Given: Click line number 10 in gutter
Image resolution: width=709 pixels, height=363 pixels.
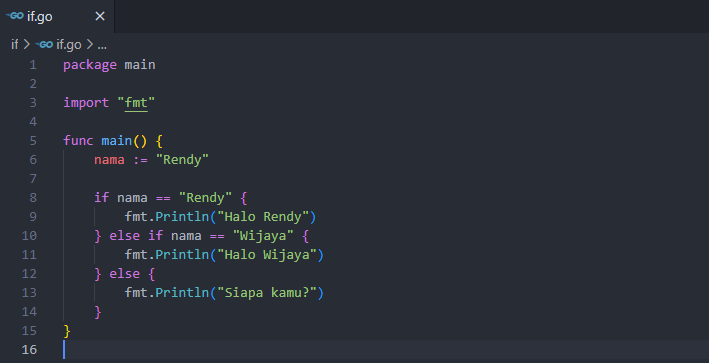Looking at the screenshot, I should pyautogui.click(x=29, y=236).
